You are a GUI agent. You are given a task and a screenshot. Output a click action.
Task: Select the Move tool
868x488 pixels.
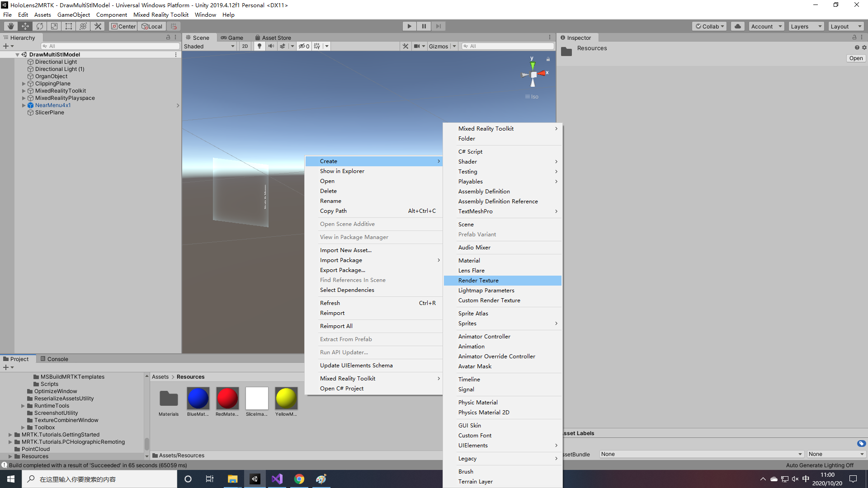pyautogui.click(x=25, y=26)
